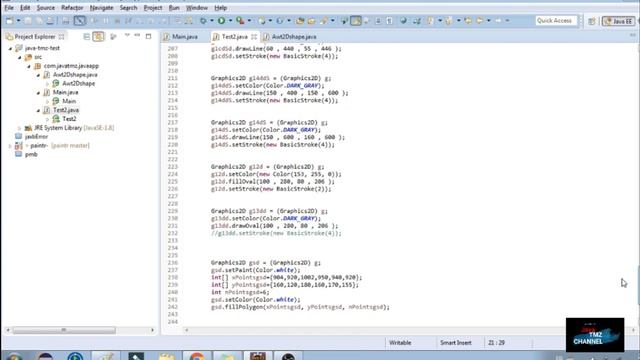Viewport: 640px width, 360px height.
Task: Expand the paintr project node
Action: click(10, 146)
